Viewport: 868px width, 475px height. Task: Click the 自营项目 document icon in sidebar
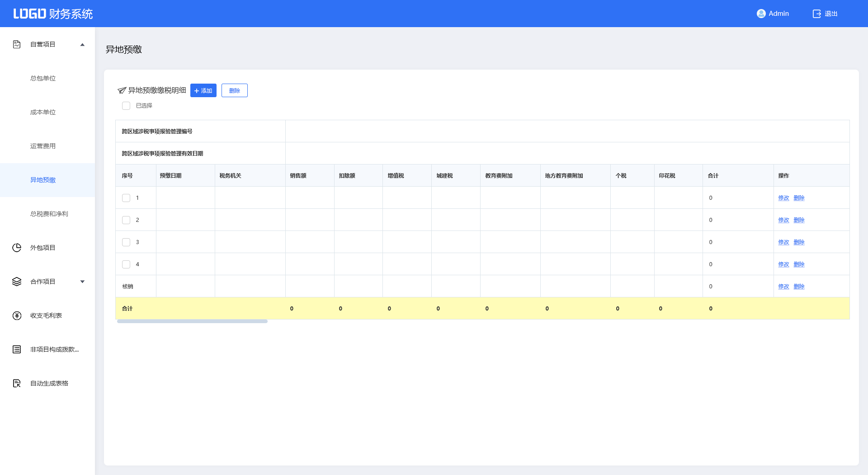pyautogui.click(x=17, y=44)
